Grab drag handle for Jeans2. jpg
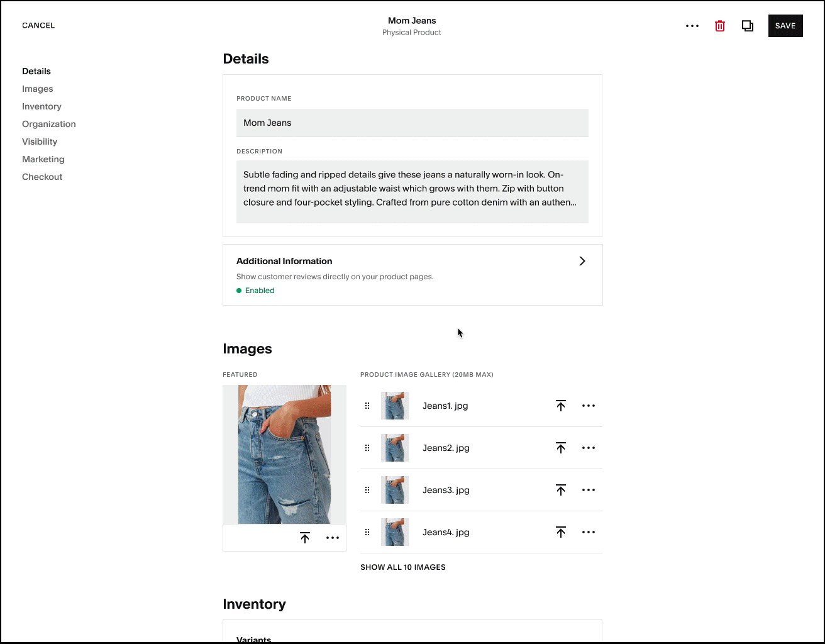 click(x=367, y=448)
